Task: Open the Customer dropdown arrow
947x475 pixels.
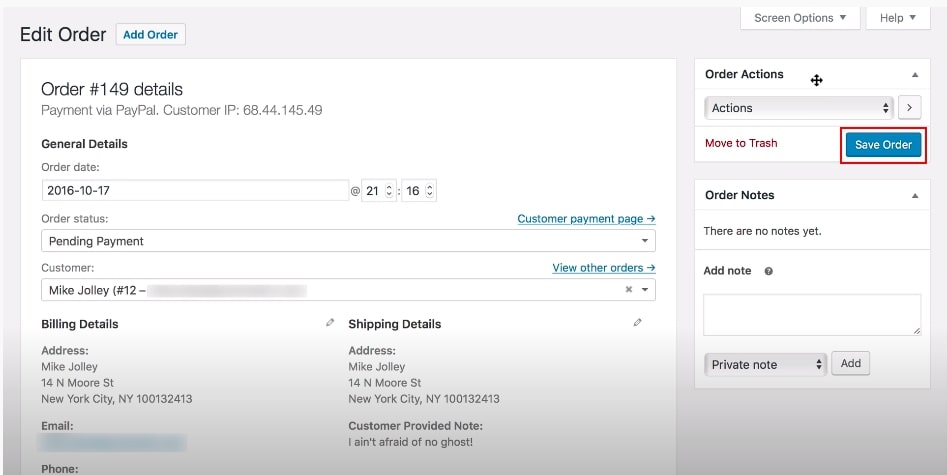Action: (645, 289)
